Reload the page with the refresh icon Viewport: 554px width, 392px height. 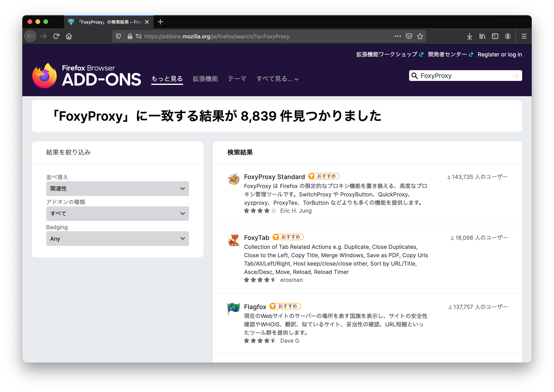tap(56, 36)
